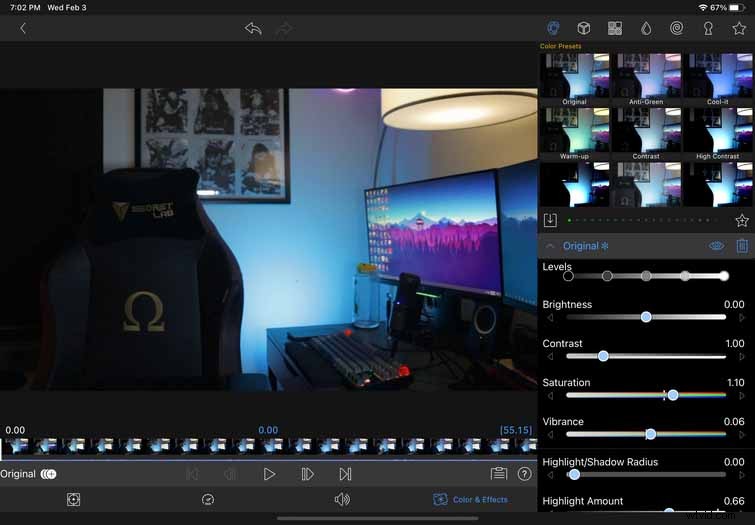Check the Wi-Fi status icon
This screenshot has height=525, width=755.
coord(703,8)
